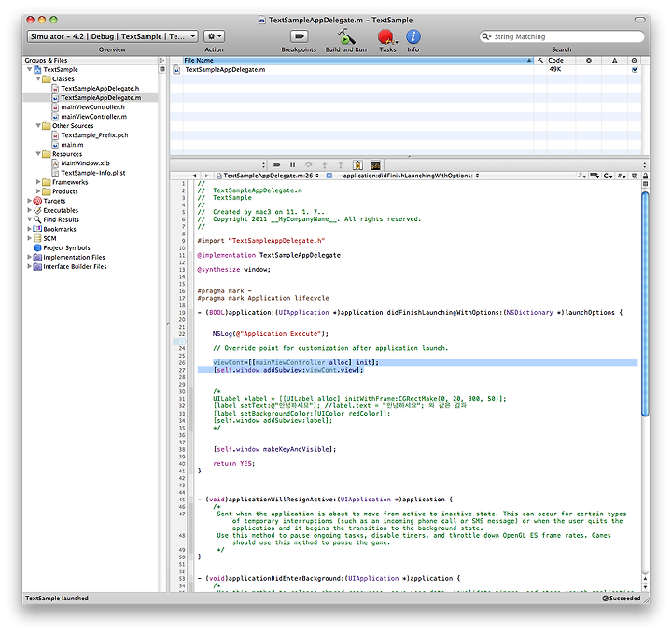Open the blue Info icon
Viewport: 672px width, 634px height.
(413, 36)
